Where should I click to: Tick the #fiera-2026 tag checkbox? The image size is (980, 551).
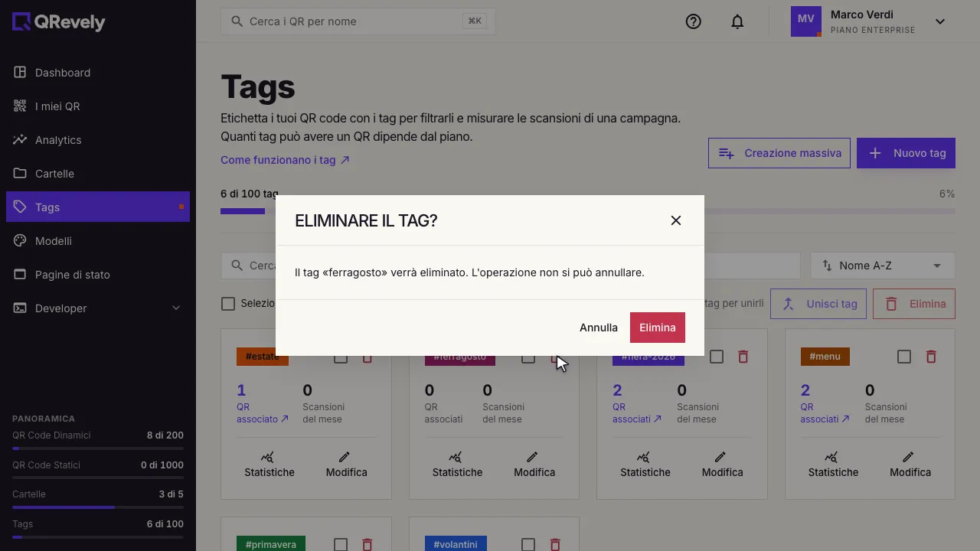click(x=717, y=357)
